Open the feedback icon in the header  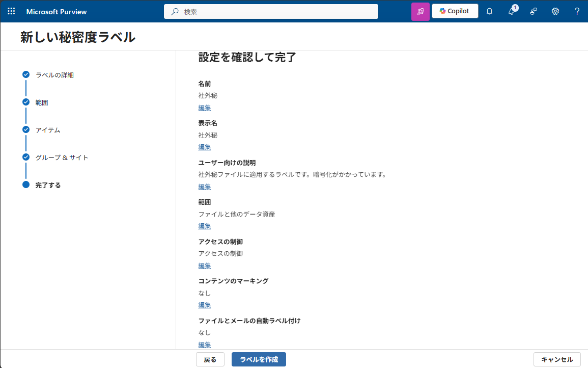click(533, 11)
